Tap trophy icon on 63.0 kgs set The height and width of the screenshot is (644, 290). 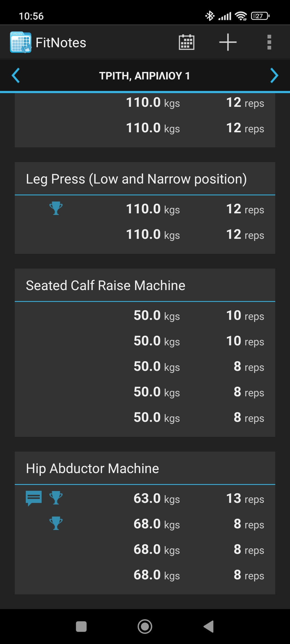pyautogui.click(x=56, y=498)
